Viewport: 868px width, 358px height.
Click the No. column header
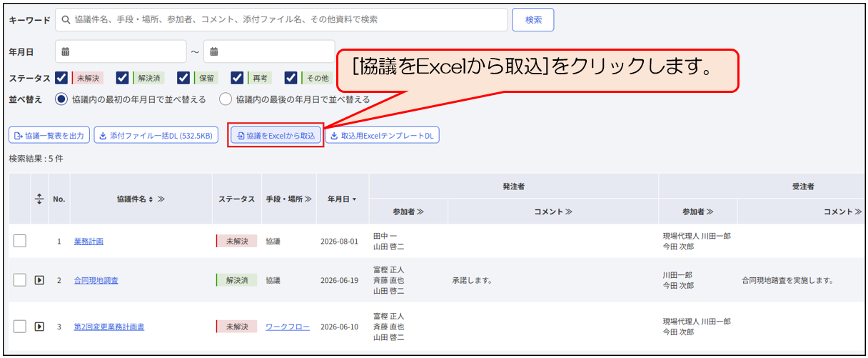59,199
